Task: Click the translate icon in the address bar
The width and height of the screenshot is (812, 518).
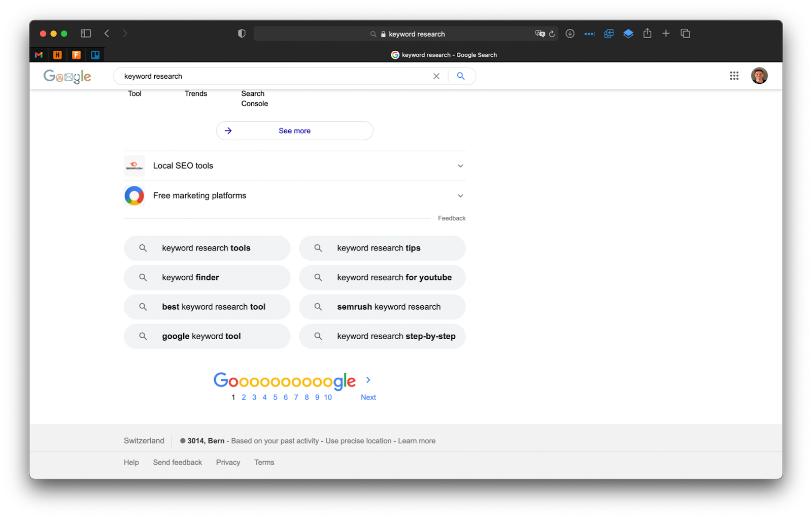Action: (x=540, y=34)
